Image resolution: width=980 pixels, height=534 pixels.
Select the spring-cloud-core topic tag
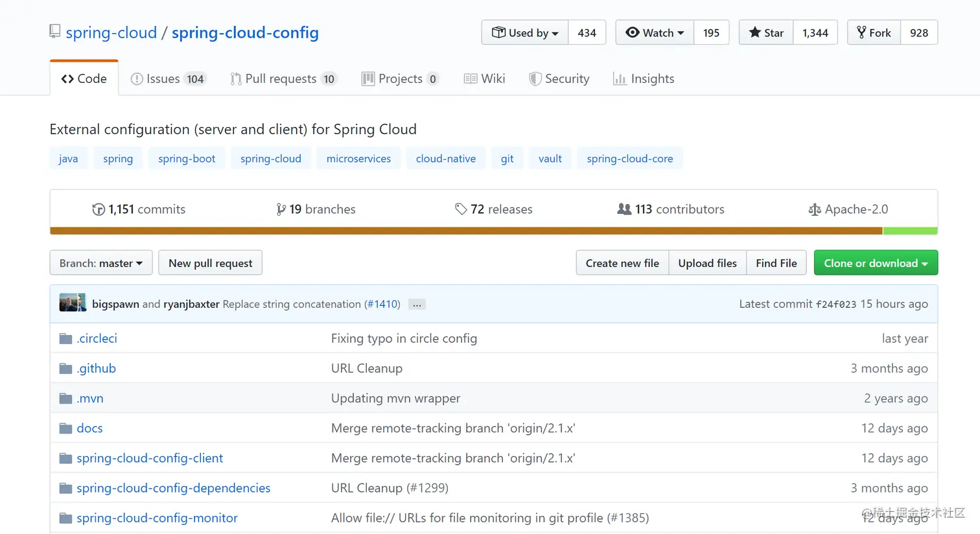(x=630, y=159)
